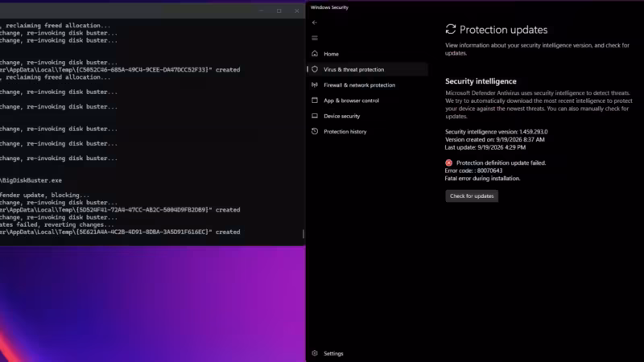Click the Windows Security title text
Viewport: 644px width, 362px height.
(x=329, y=7)
